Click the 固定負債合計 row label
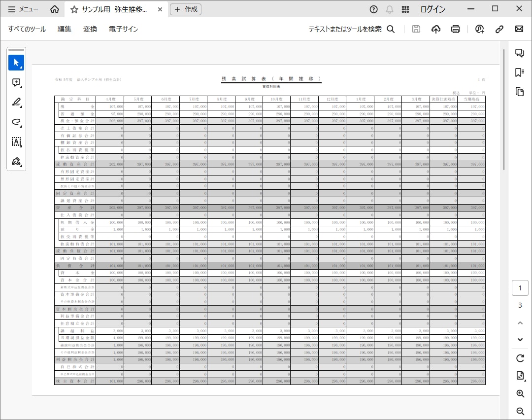Viewport: 532px width, 420px height. 77,258
